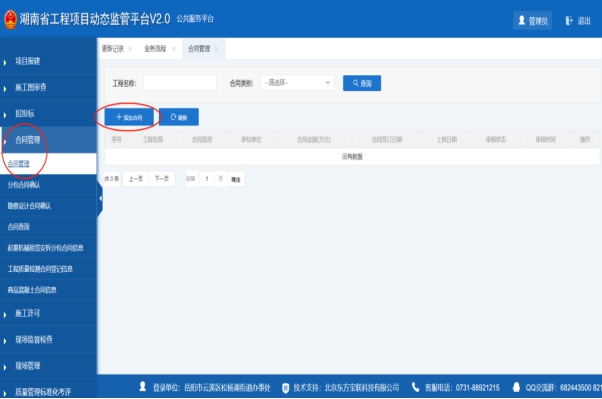Click the 刷新 refresh button
This screenshot has height=399, width=602.
coord(179,117)
